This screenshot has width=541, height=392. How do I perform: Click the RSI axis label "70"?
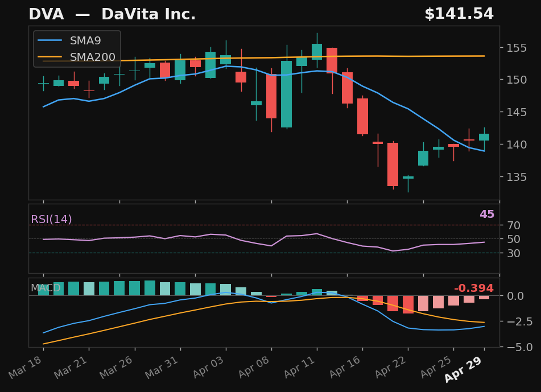point(513,225)
